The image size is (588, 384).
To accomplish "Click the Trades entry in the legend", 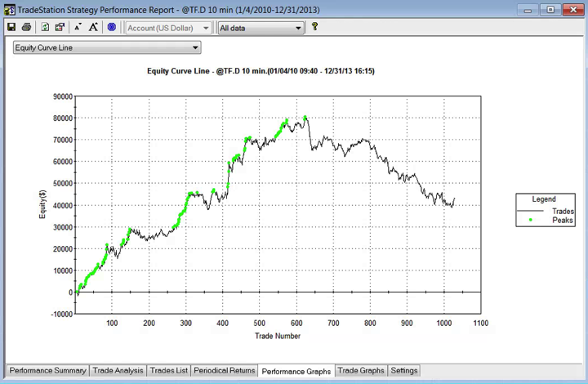I will pos(563,211).
